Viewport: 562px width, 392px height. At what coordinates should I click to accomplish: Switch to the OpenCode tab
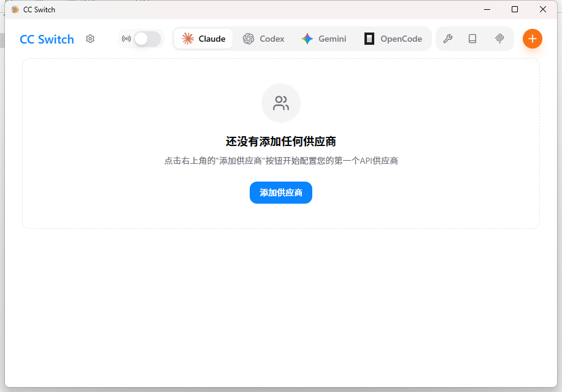tap(393, 39)
